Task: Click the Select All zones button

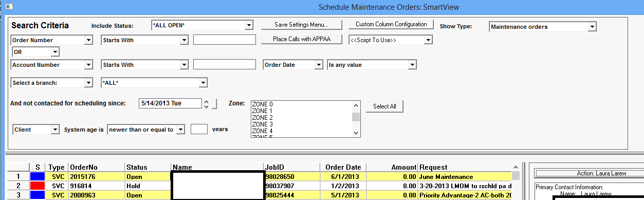Action: coord(384,106)
